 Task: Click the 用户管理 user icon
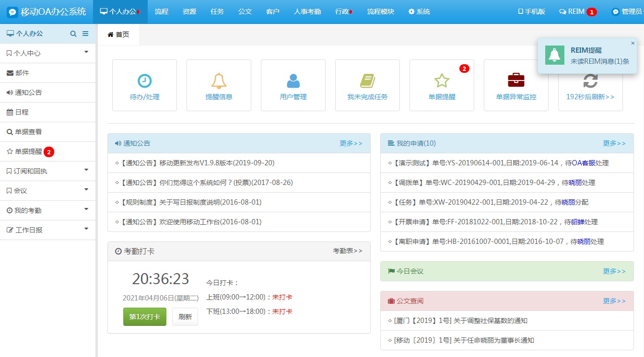click(293, 81)
